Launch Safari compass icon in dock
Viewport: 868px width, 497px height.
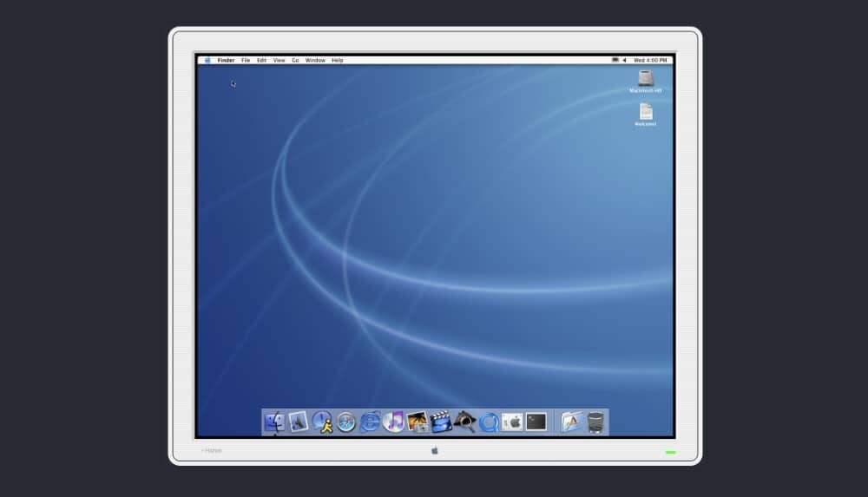click(x=346, y=422)
